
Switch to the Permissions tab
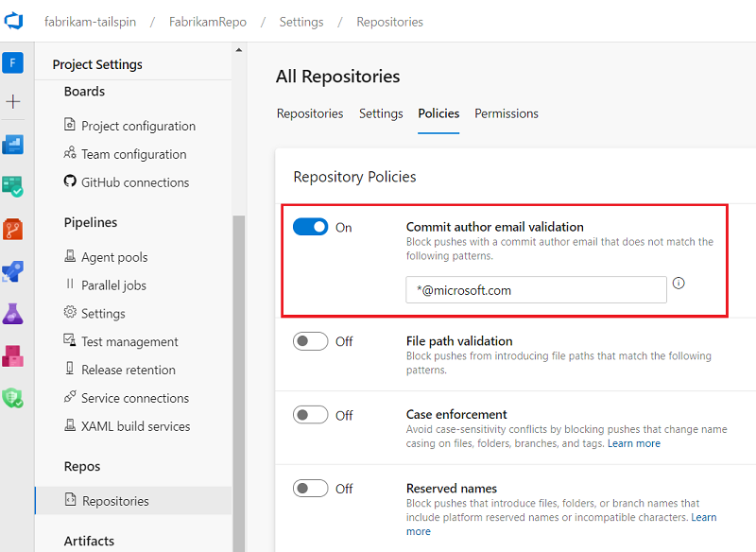[506, 113]
